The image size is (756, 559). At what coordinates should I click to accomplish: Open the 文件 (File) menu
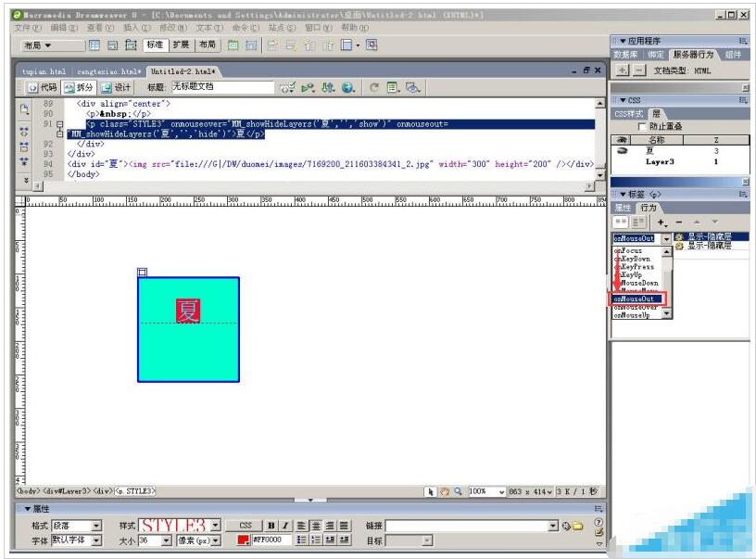(23, 28)
